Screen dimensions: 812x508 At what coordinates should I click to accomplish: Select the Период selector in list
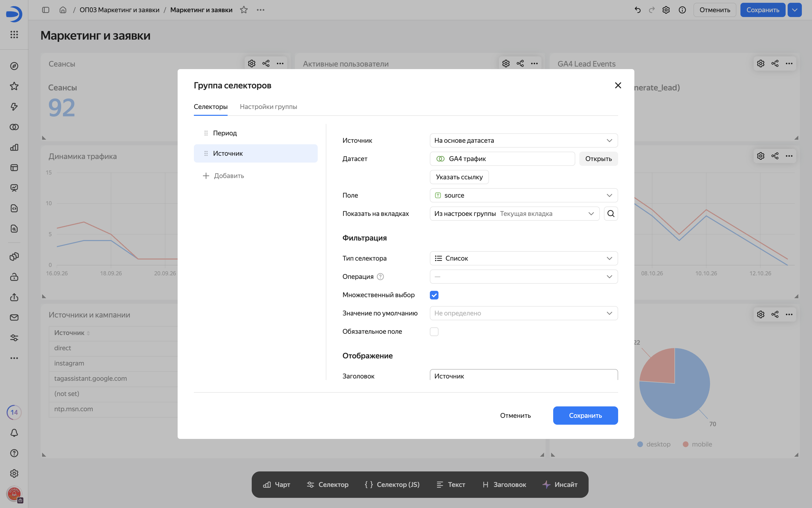tap(255, 133)
